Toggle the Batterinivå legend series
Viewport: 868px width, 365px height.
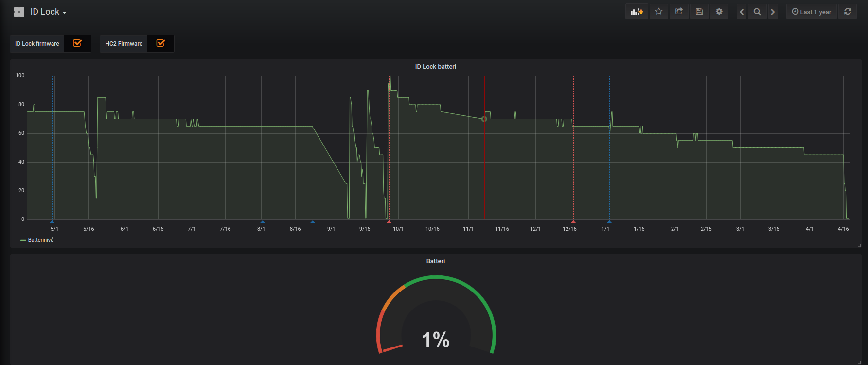point(41,240)
